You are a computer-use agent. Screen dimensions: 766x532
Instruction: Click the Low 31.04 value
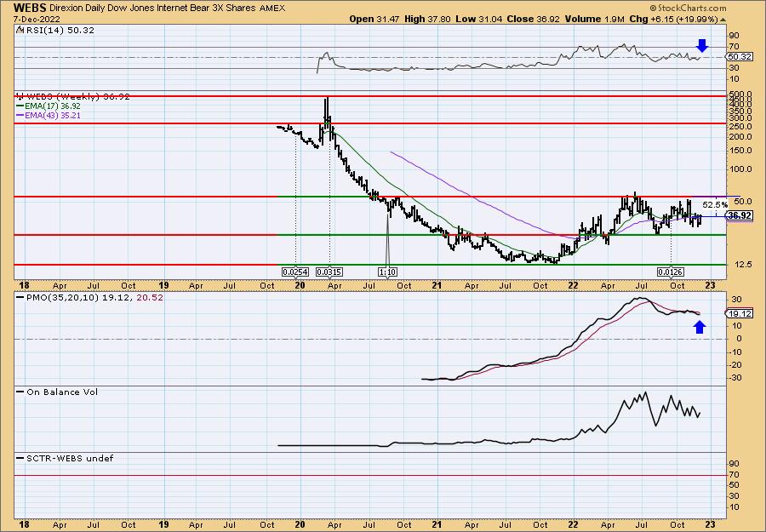point(477,19)
